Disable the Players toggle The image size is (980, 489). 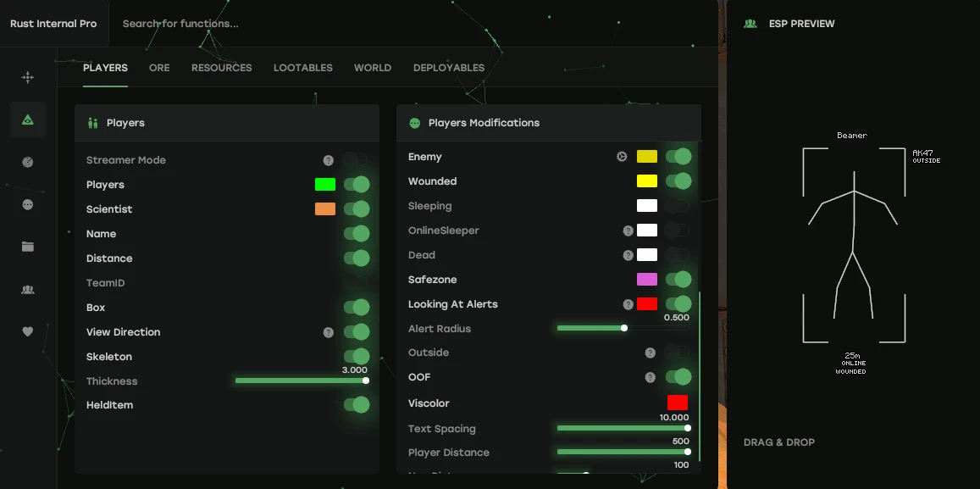point(357,185)
